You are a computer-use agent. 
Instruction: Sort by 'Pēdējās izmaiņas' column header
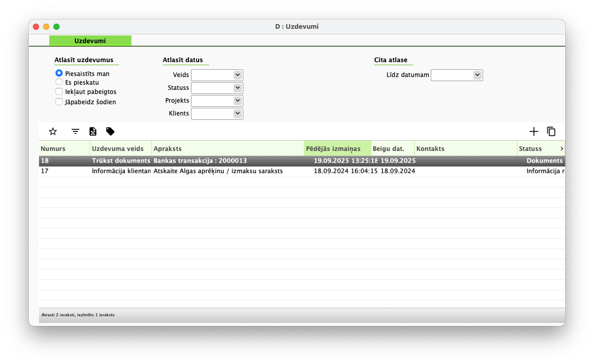[337, 149]
